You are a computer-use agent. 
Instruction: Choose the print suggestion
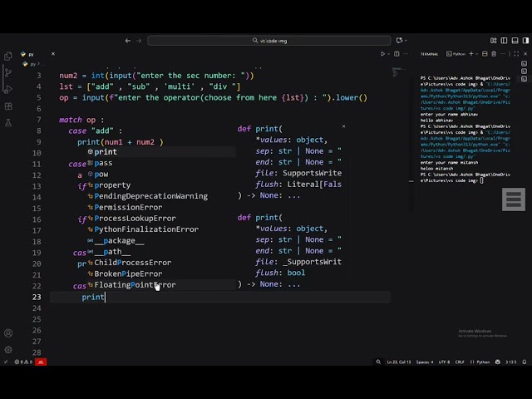pyautogui.click(x=161, y=151)
